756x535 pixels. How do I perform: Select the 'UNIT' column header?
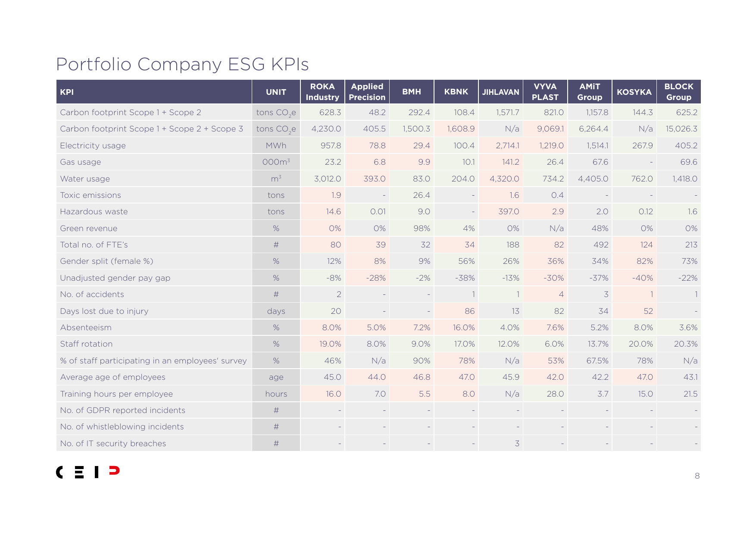coord(276,92)
